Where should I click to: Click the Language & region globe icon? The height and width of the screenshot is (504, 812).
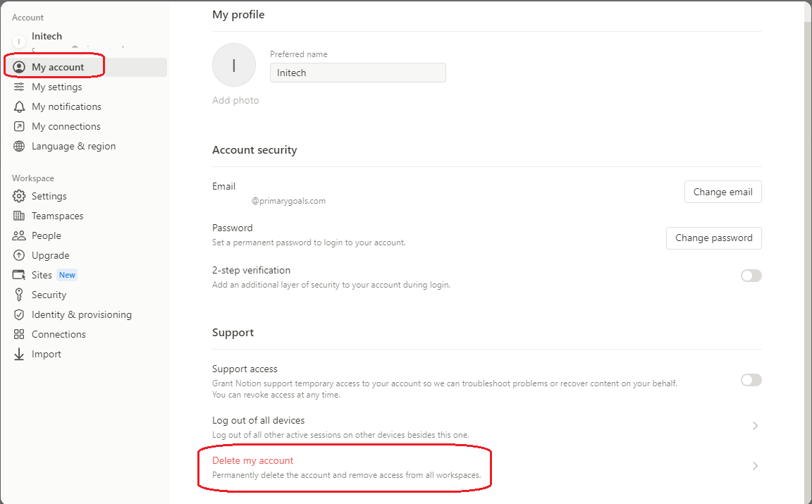point(19,146)
